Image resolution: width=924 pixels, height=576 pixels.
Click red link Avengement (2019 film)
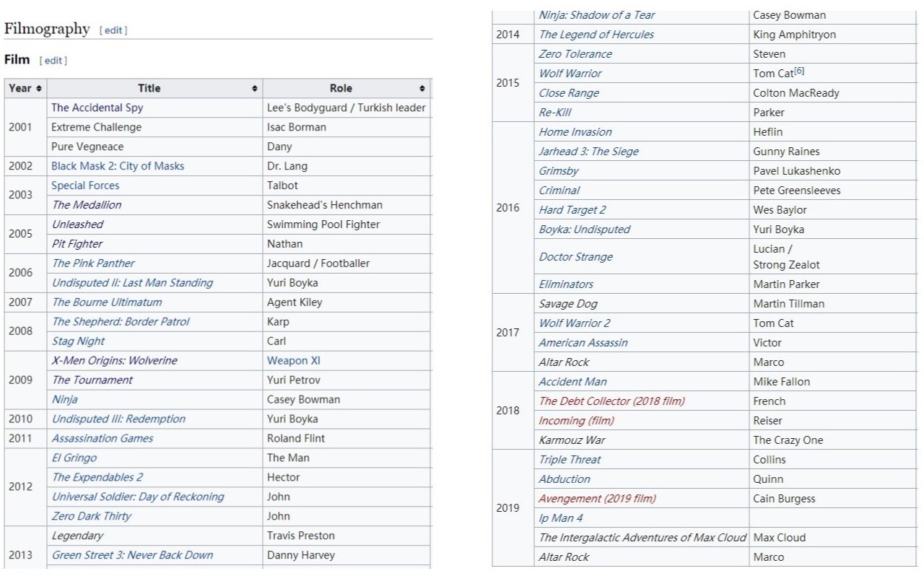coord(597,499)
